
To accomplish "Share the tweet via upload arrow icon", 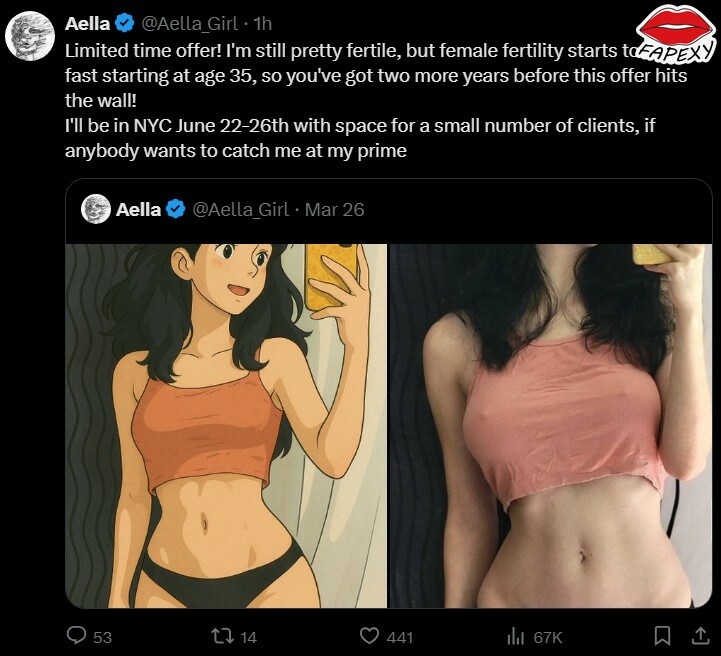I will click(x=700, y=636).
